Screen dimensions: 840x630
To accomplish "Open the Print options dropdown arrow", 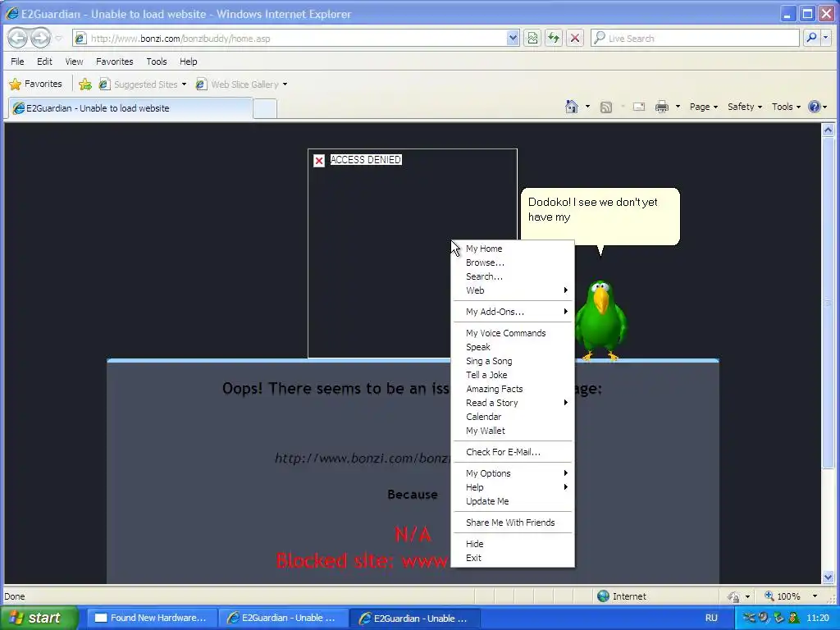I will [678, 107].
